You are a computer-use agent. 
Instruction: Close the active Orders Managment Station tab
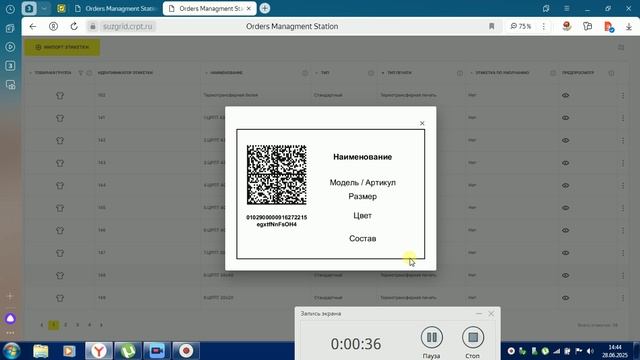249,9
